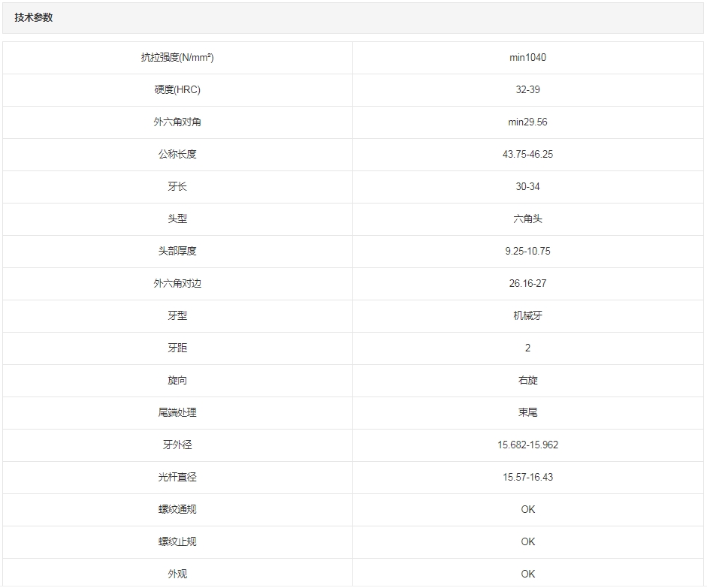Select the 机械牙 thread type value
The image size is (707, 588).
pyautogui.click(x=527, y=315)
